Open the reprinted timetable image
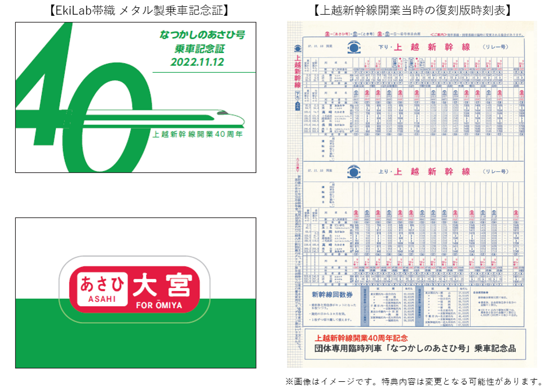Image resolution: width=549 pixels, height=392 pixels. point(411,194)
